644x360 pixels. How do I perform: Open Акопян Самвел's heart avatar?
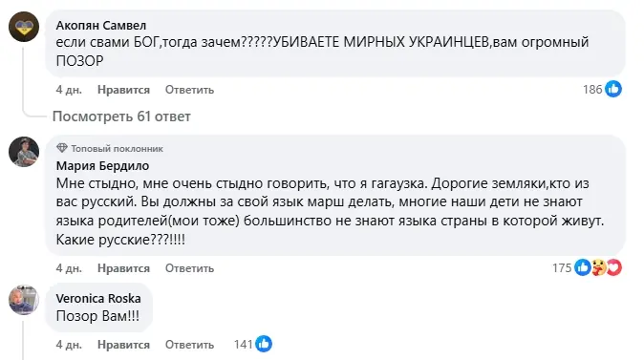[24, 27]
